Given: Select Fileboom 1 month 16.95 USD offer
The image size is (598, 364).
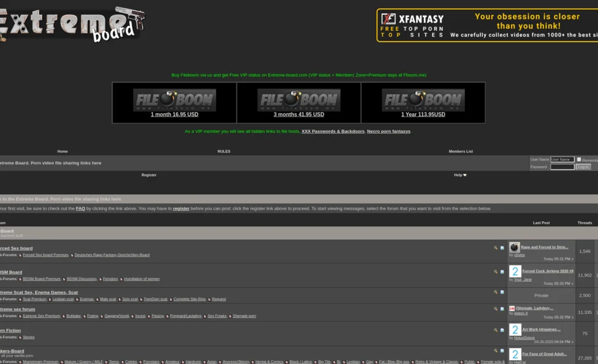Looking at the screenshot, I should click(174, 115).
